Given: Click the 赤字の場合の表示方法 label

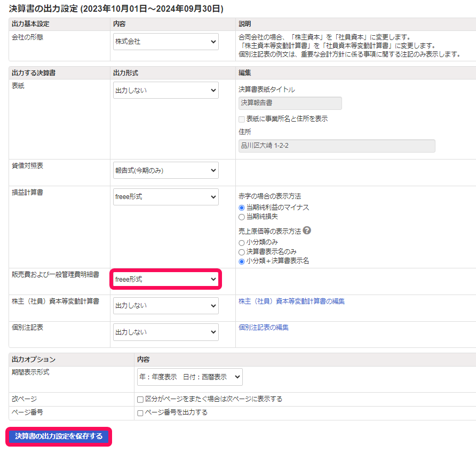Looking at the screenshot, I should click(x=270, y=196).
